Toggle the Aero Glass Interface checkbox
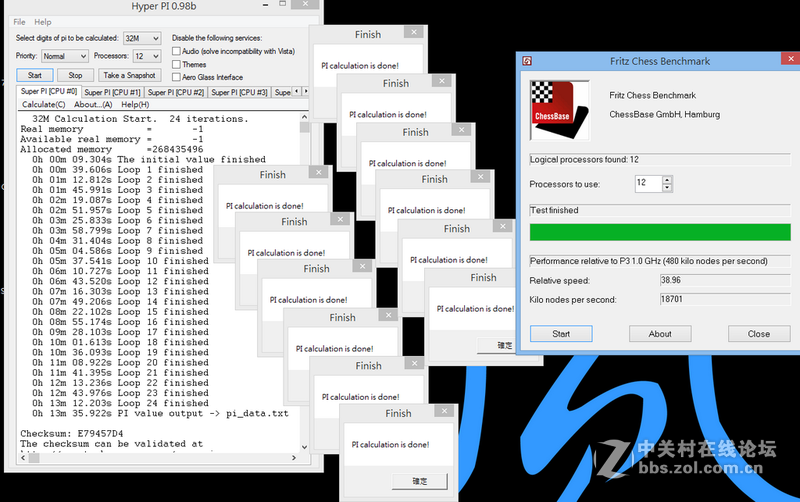 pyautogui.click(x=176, y=77)
